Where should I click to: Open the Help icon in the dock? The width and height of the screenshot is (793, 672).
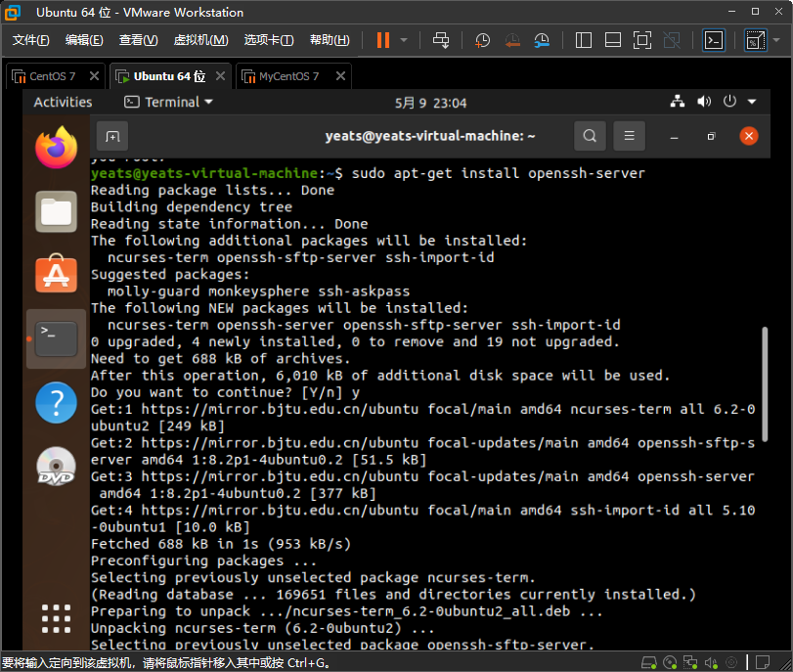click(x=56, y=402)
